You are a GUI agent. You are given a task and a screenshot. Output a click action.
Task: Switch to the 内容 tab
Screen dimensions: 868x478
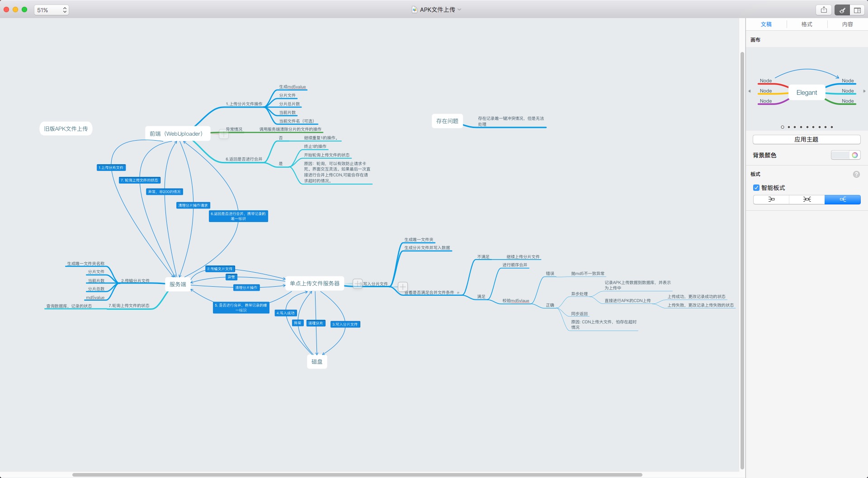coord(848,24)
